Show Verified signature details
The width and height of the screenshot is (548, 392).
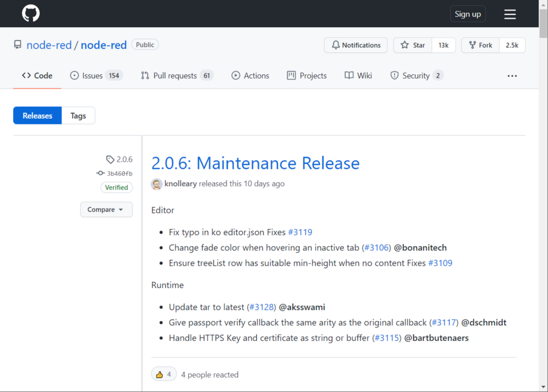pyautogui.click(x=116, y=187)
